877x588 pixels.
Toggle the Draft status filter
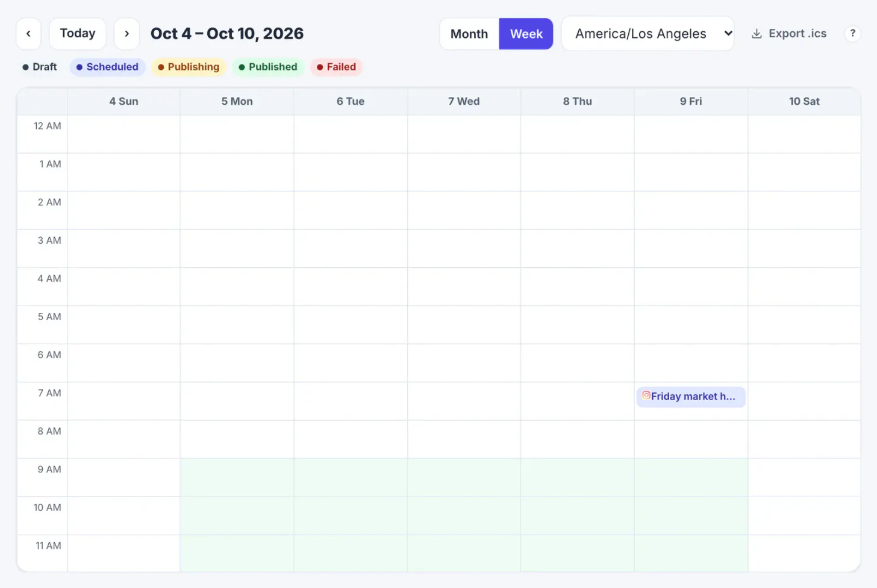pyautogui.click(x=40, y=67)
